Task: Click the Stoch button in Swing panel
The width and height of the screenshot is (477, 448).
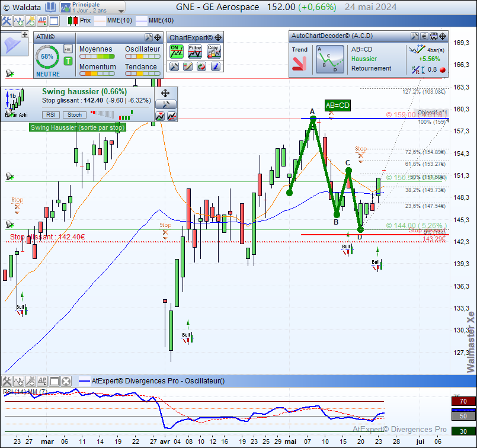Action: pyautogui.click(x=75, y=114)
